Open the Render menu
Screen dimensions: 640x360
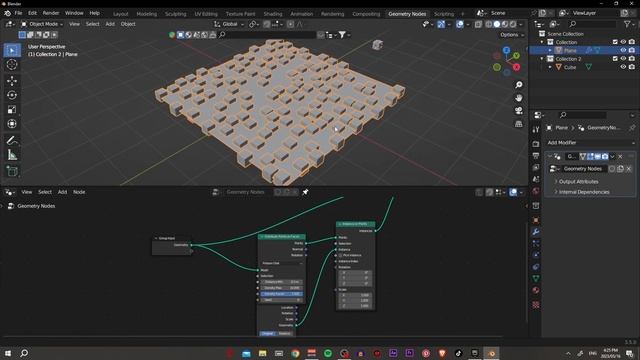click(51, 13)
